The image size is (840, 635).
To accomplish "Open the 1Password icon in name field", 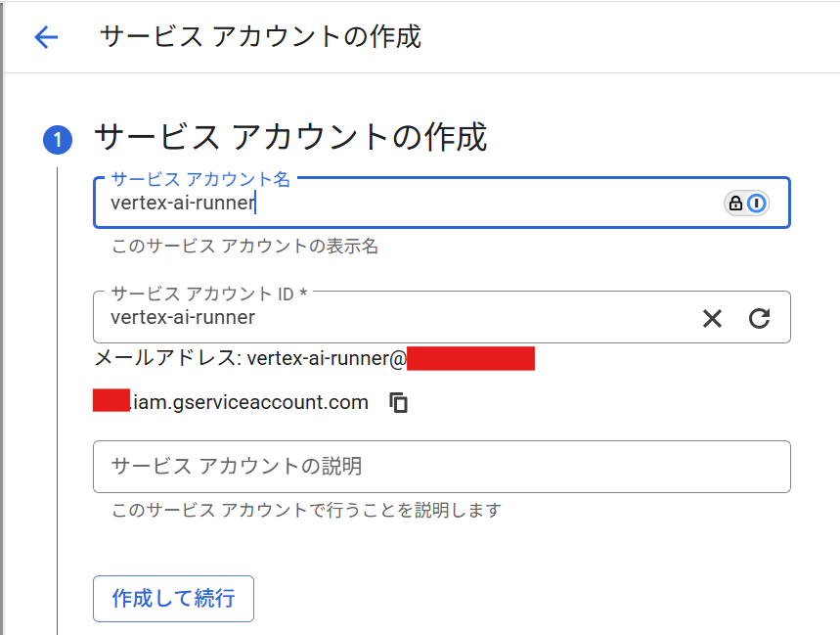I will [756, 204].
